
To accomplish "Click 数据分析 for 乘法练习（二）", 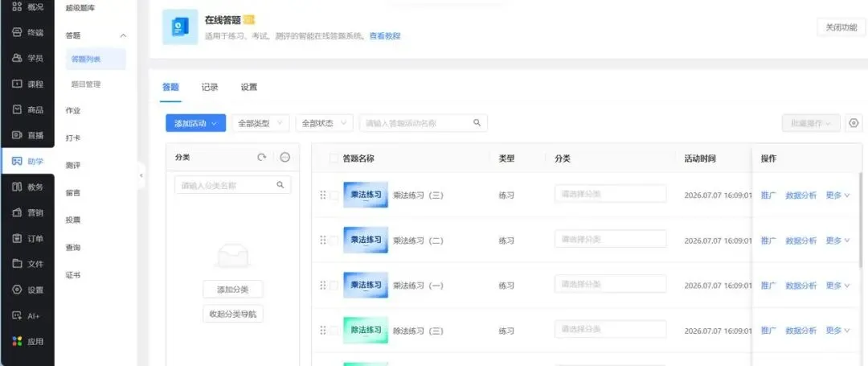I will click(801, 241).
